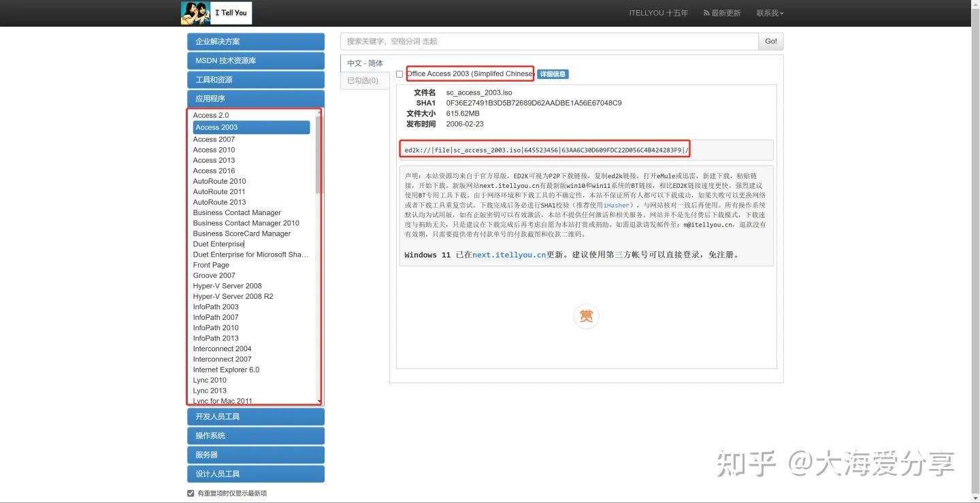Screen dimensions: 980x503
Task: Expand the 开发人员工具 category
Action: tap(255, 416)
